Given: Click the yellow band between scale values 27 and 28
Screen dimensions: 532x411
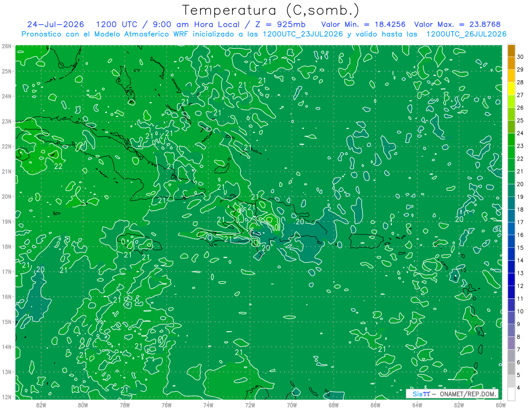Looking at the screenshot, I should [511, 89].
